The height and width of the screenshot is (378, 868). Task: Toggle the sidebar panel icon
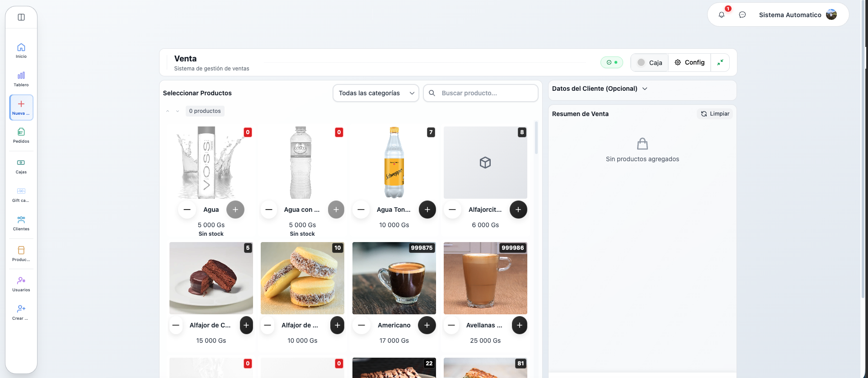[21, 17]
